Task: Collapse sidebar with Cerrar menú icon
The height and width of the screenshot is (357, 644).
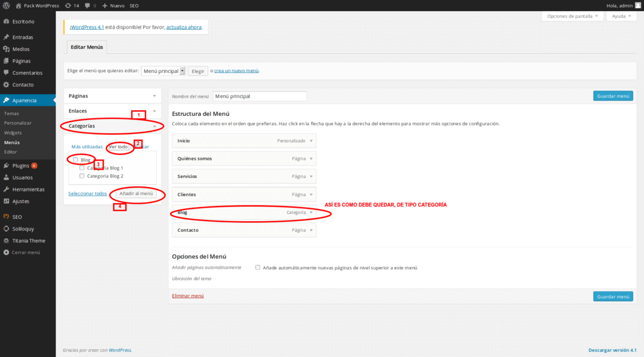Action: pos(6,252)
